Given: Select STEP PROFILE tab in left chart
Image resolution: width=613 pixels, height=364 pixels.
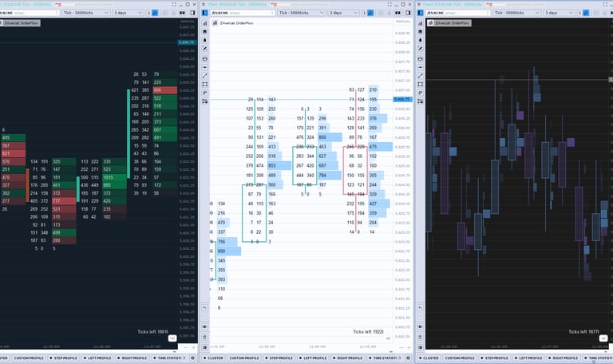Looking at the screenshot, I should pyautogui.click(x=64, y=358).
